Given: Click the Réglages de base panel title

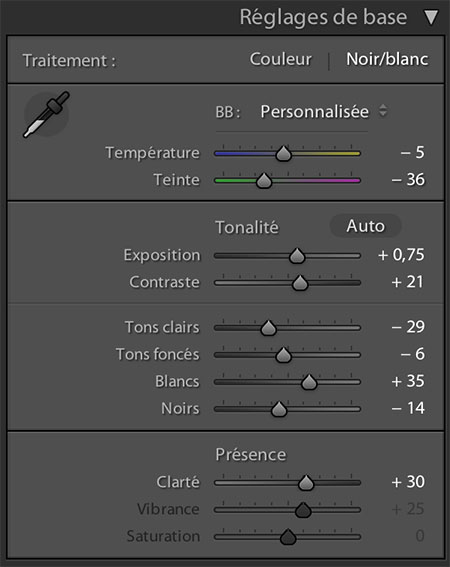Looking at the screenshot, I should point(323,17).
